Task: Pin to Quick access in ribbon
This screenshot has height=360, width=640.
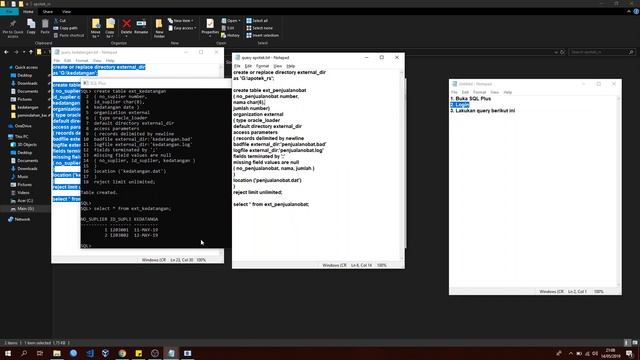Action: tap(13, 28)
